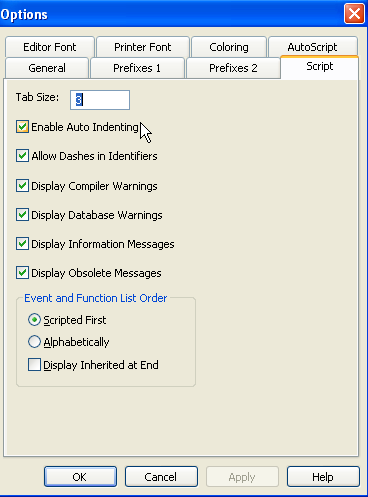Disable Enable Auto Indenting checkbox
This screenshot has height=497, width=368.
pyautogui.click(x=22, y=127)
